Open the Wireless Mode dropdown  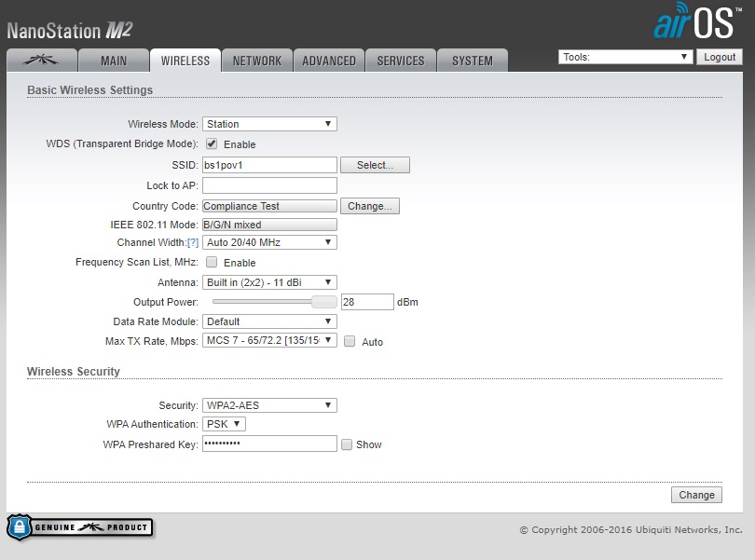[x=269, y=124]
